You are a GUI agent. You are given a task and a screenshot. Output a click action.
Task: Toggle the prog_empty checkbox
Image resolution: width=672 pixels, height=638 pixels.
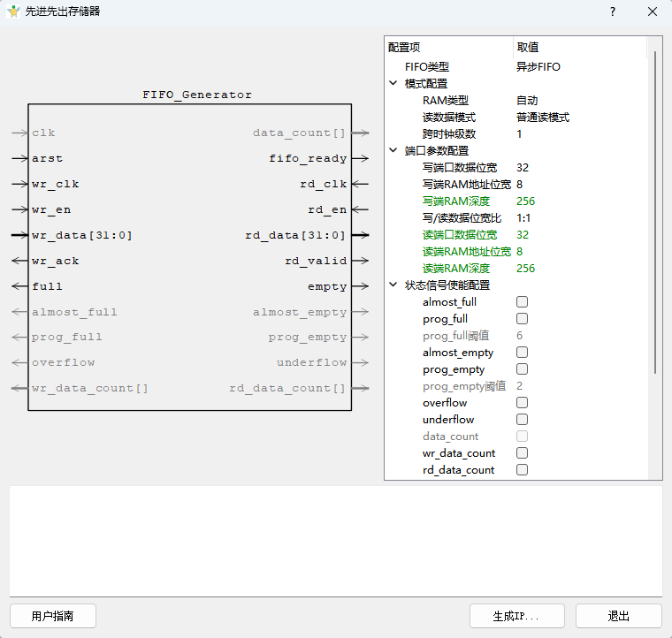(522, 369)
